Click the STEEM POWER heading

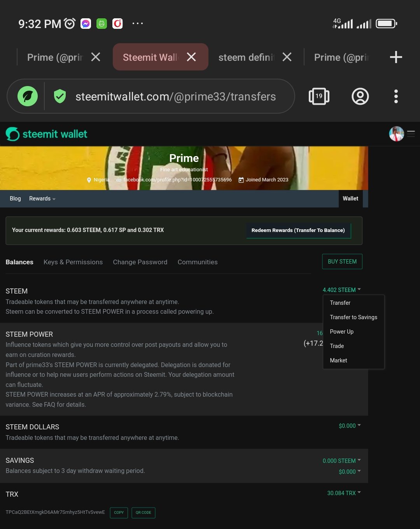tap(29, 334)
